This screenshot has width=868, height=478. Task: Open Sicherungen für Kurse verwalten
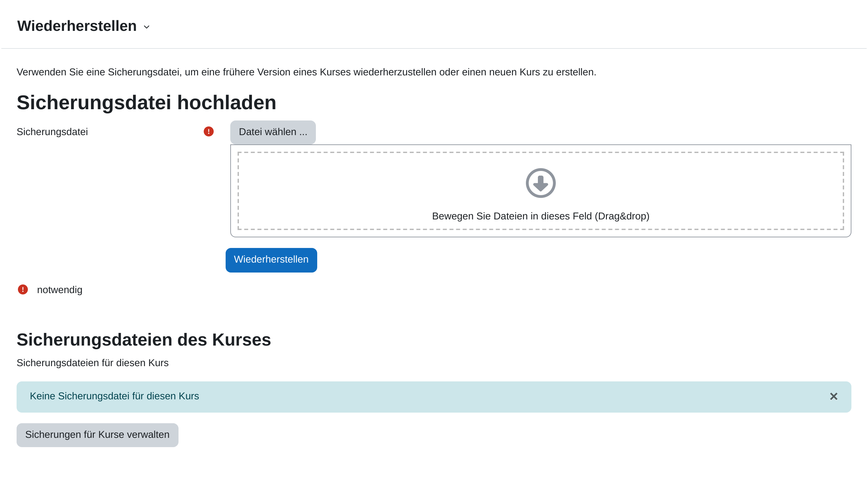click(97, 435)
